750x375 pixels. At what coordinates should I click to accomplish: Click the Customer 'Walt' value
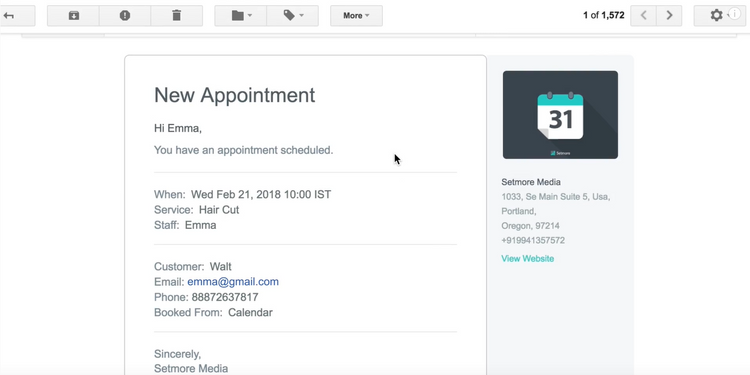[x=221, y=266]
